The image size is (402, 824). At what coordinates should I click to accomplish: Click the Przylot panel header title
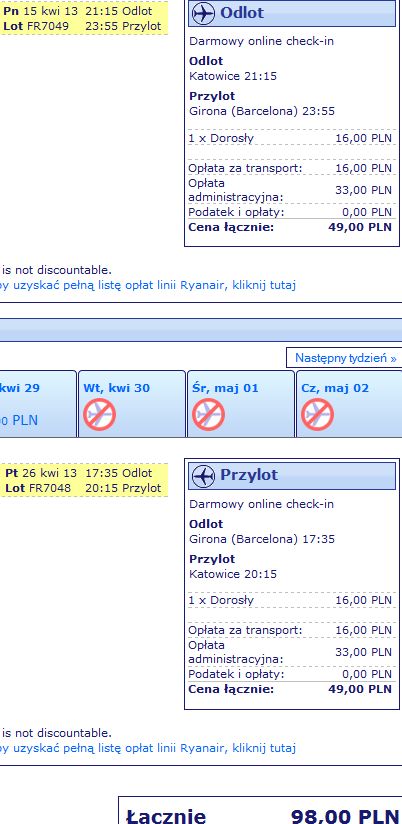[x=249, y=475]
